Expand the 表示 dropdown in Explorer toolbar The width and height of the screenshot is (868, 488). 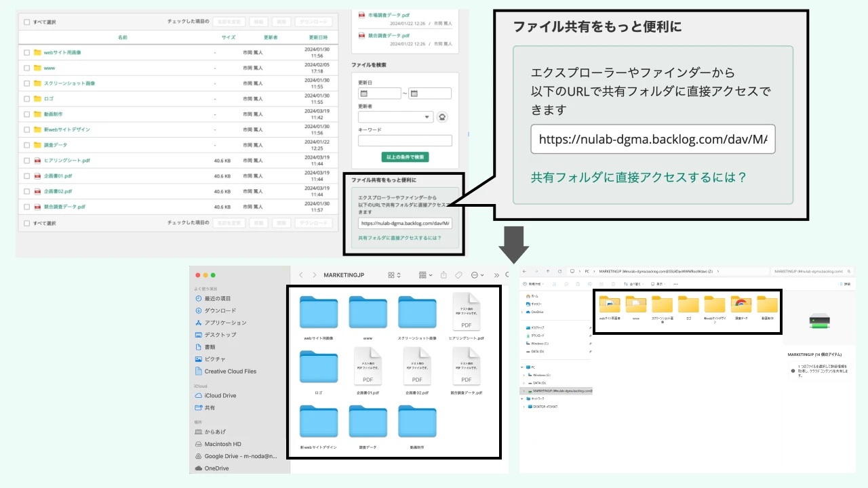click(x=657, y=284)
